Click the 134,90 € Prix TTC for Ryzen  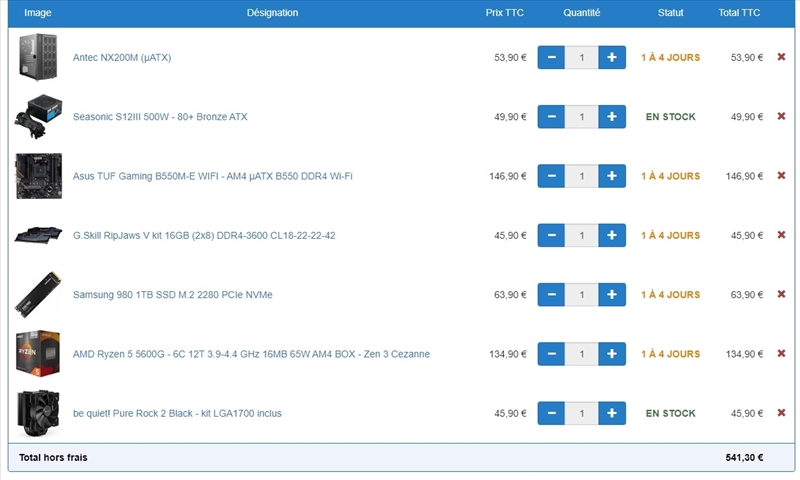508,354
